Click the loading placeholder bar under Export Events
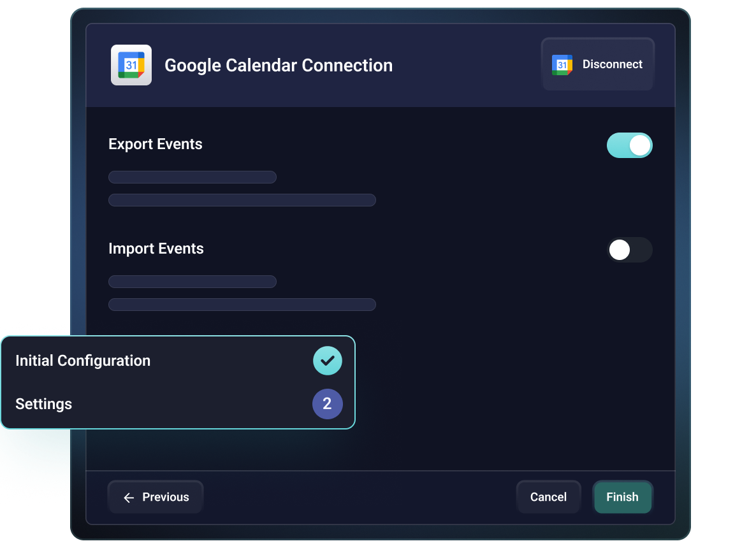 [193, 177]
